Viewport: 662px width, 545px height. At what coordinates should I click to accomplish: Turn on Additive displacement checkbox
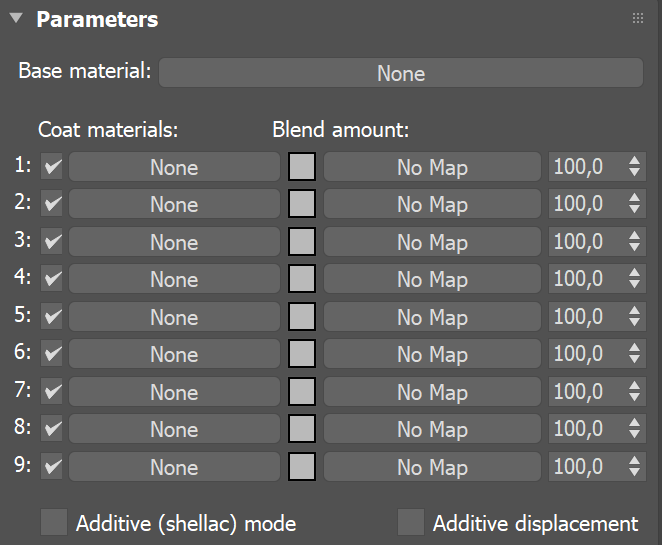[410, 523]
